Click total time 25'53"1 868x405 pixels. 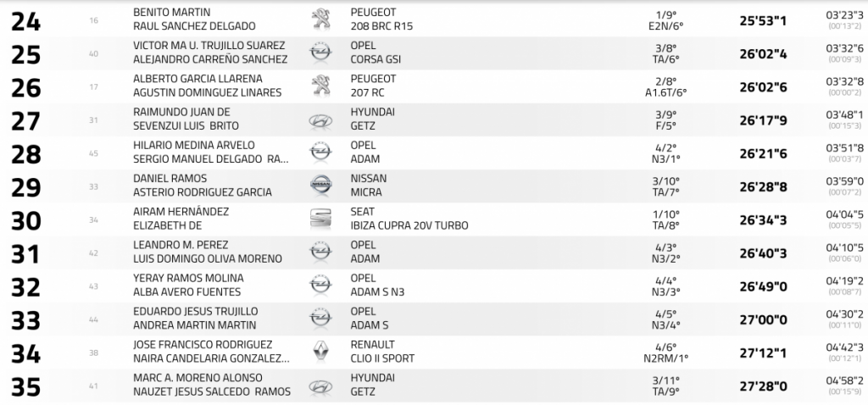point(763,20)
